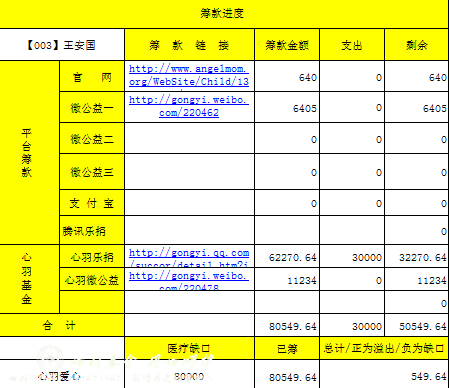Select the 合计 row label

click(62, 325)
